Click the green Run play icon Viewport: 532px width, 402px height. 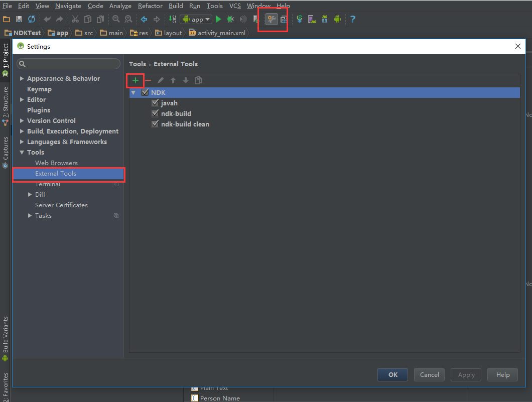click(x=218, y=20)
